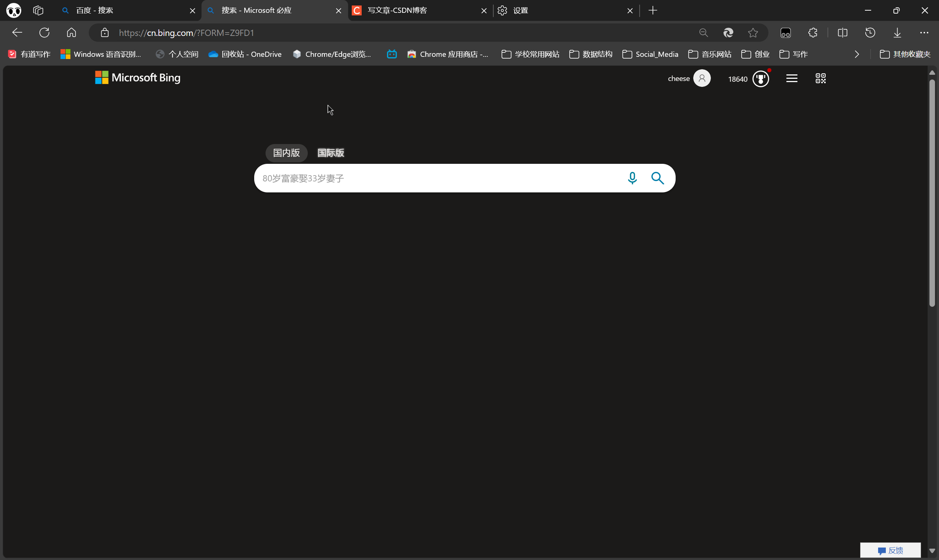Image resolution: width=939 pixels, height=560 pixels.
Task: Switch to 国内版 search mode
Action: (286, 153)
